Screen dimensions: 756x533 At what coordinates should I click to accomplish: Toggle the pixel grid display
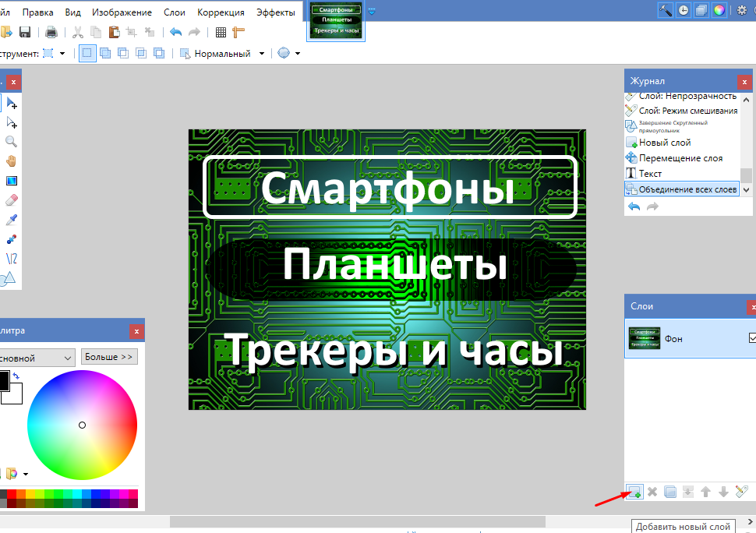(221, 32)
